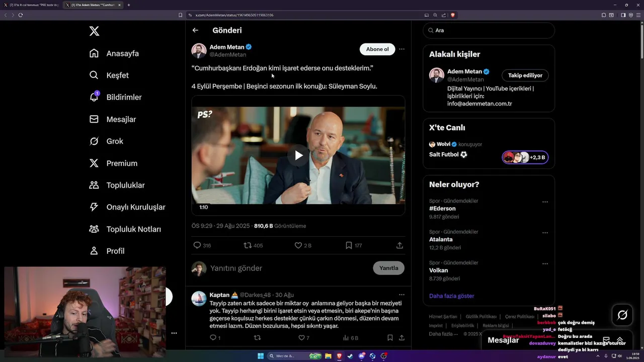Screen dimensions: 644x362
Task: Bookmark the post showing 177 bookmarks
Action: coord(354,245)
